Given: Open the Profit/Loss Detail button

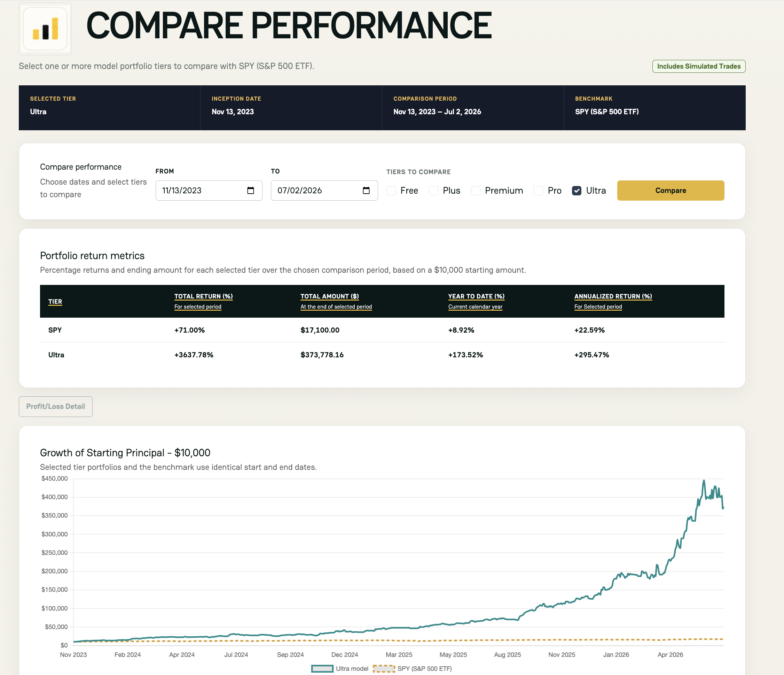Looking at the screenshot, I should pos(56,406).
